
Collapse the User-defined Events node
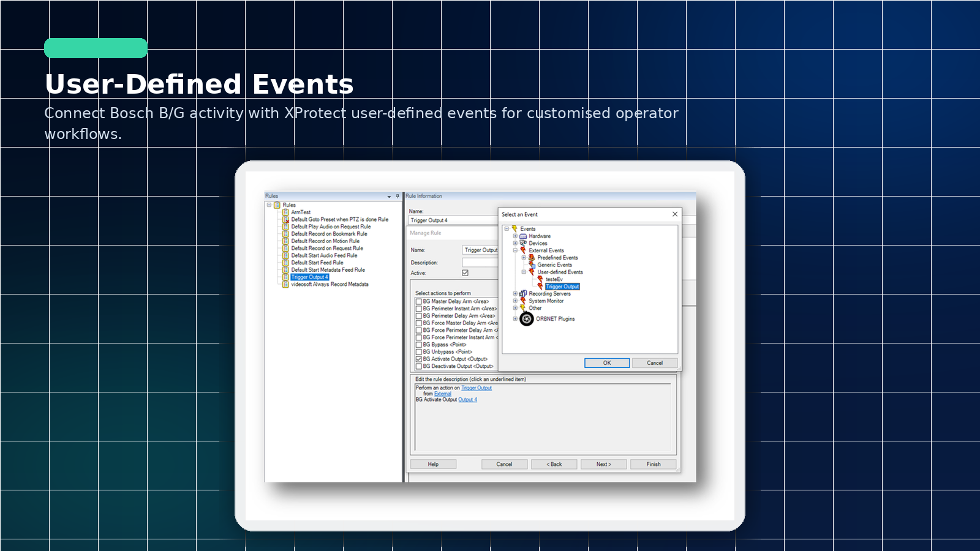coord(524,272)
